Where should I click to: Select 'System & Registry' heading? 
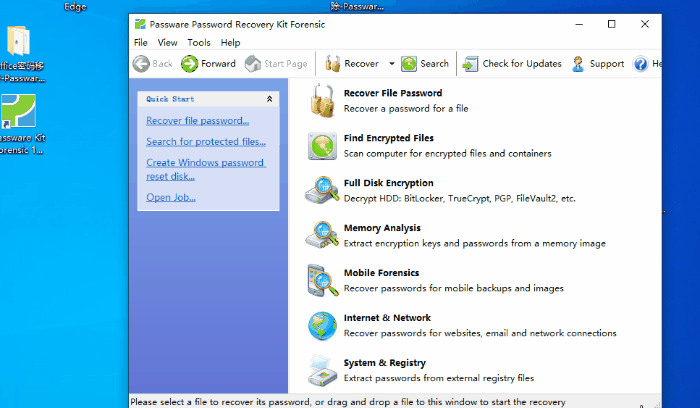[384, 363]
